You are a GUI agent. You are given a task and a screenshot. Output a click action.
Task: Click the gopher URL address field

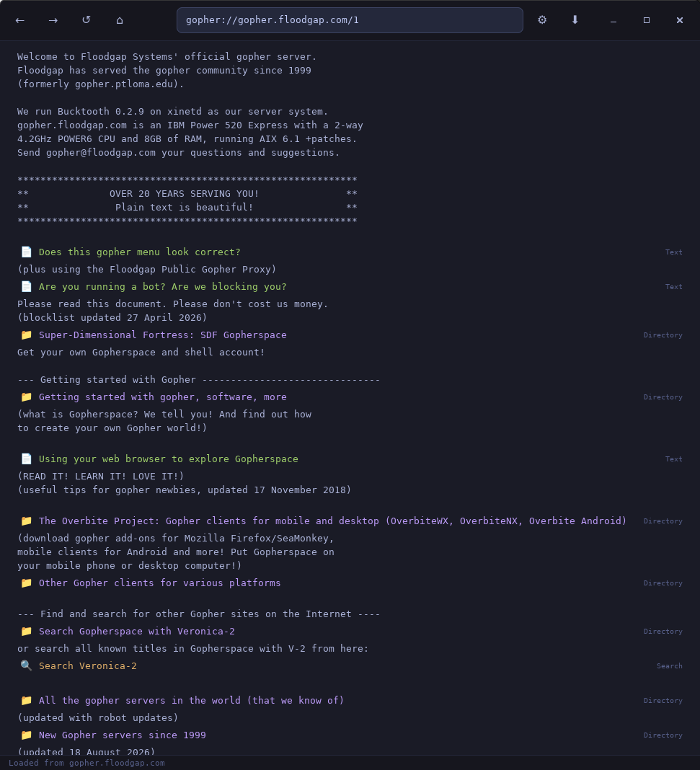350,20
